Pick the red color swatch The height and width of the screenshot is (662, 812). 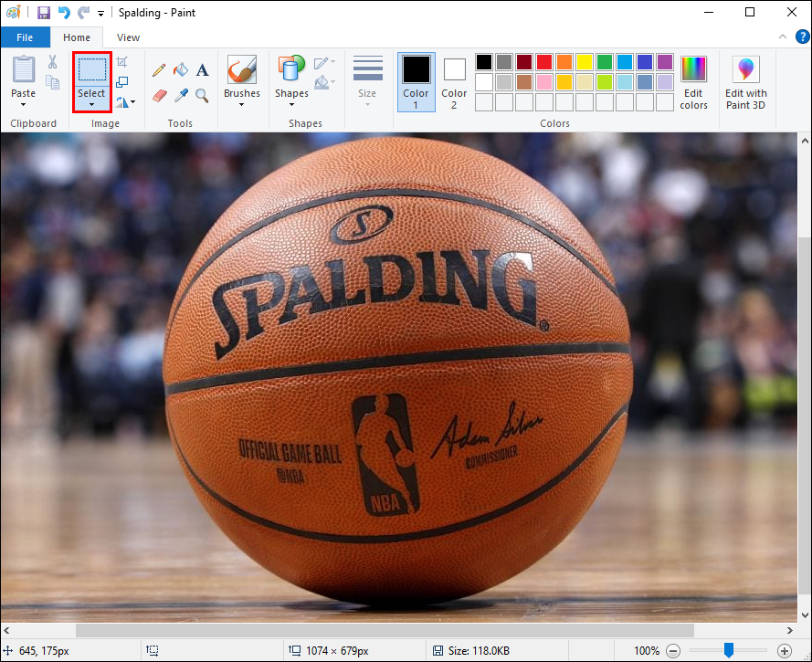pyautogui.click(x=543, y=62)
